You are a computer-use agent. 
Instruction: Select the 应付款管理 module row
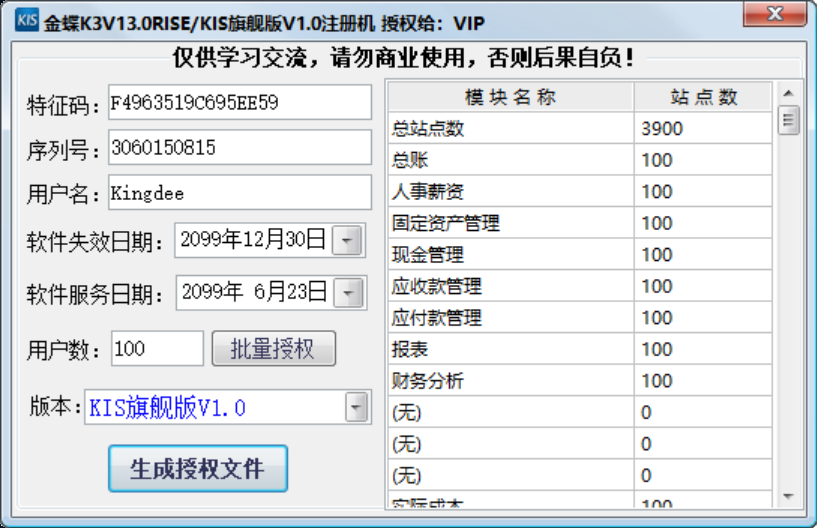click(x=579, y=317)
